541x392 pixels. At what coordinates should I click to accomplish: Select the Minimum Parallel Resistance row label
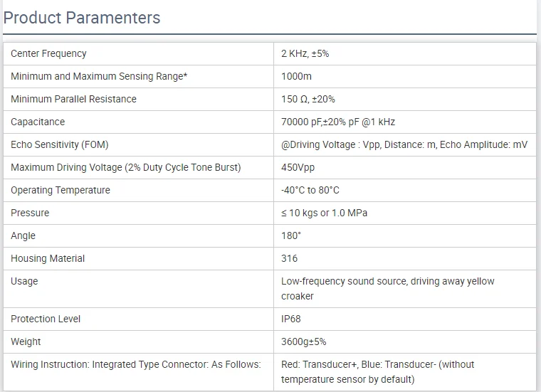(x=73, y=99)
